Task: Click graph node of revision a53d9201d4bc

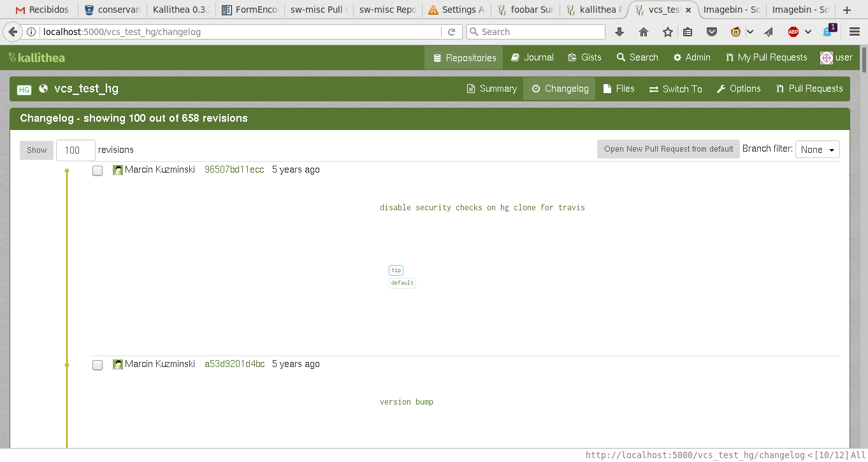Action: click(67, 365)
